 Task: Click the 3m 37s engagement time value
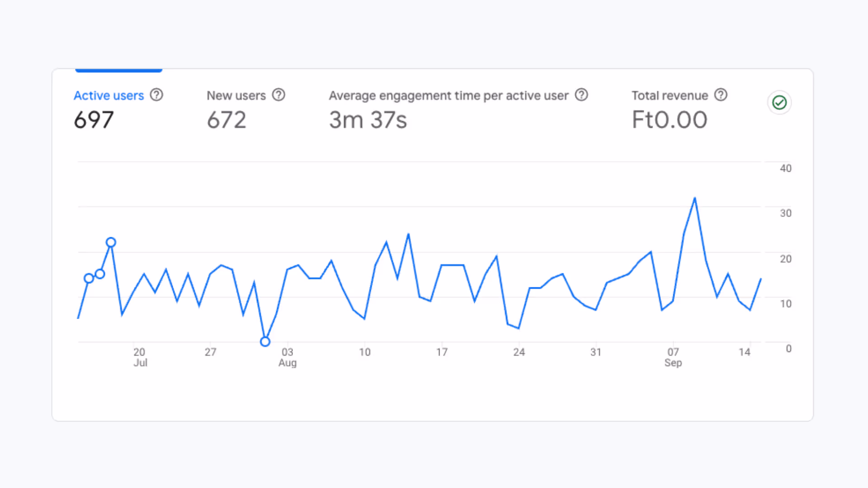[368, 120]
